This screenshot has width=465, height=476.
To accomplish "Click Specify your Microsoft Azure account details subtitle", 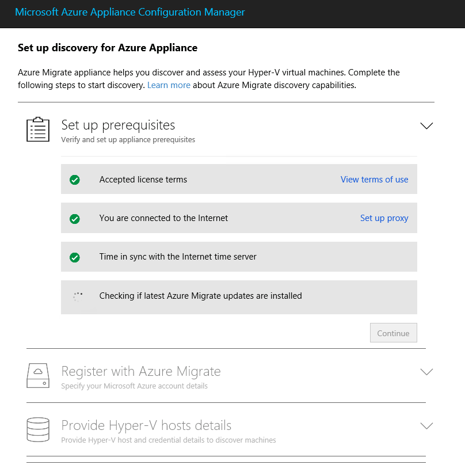I will pyautogui.click(x=135, y=386).
